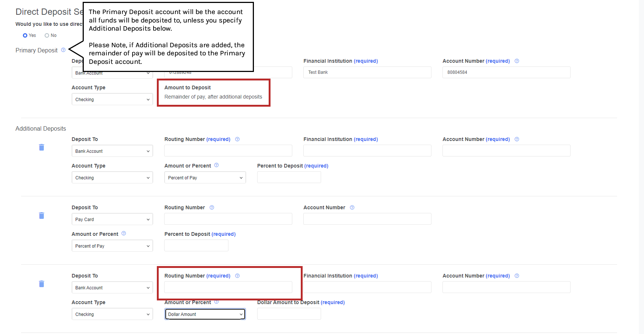Click help icon beside Pay Card Account Number
This screenshot has width=644, height=334.
tap(352, 207)
